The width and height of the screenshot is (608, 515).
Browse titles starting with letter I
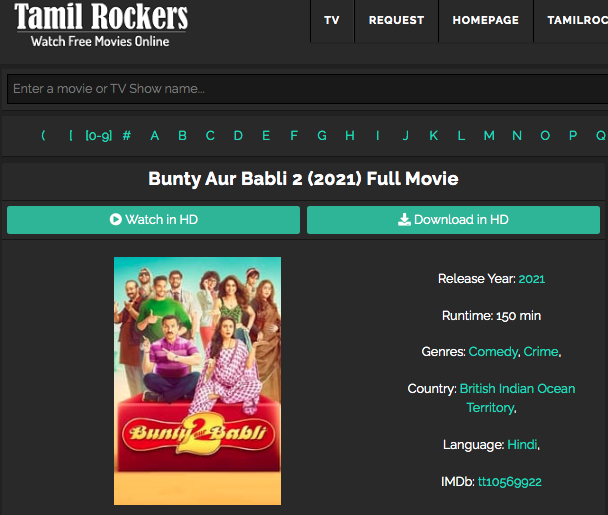coord(378,136)
